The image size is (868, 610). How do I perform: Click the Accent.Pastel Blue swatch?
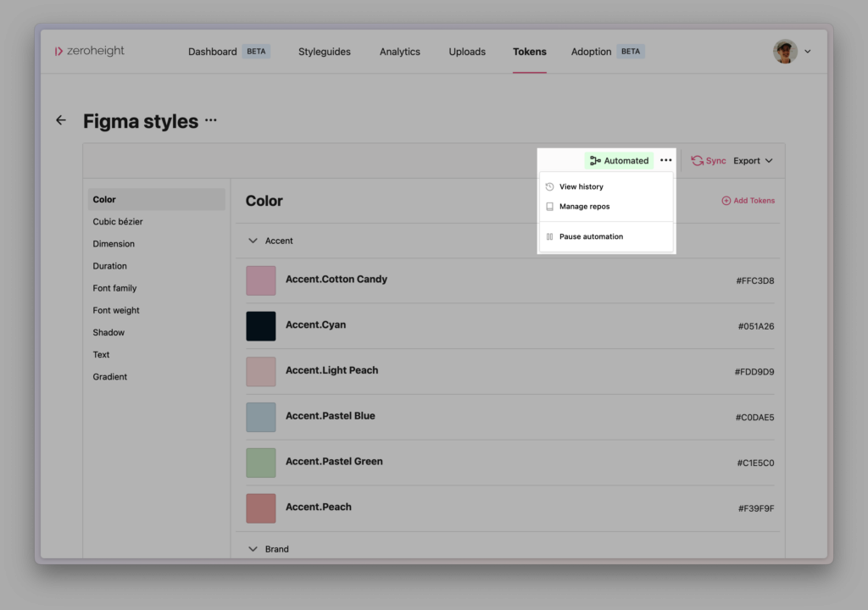261,417
